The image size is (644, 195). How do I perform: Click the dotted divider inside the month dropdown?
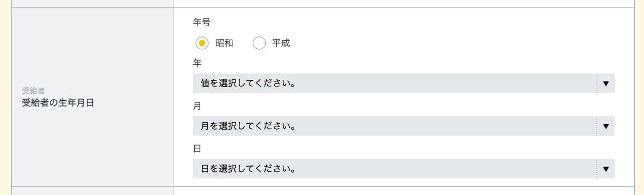(x=596, y=126)
